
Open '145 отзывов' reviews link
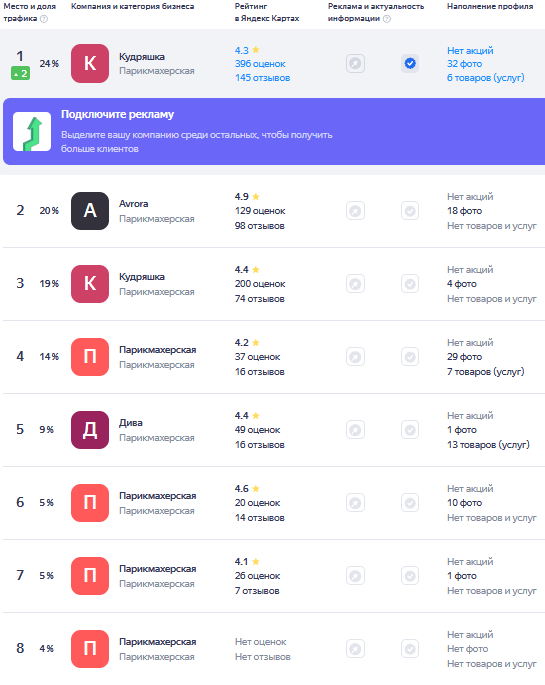tap(262, 78)
